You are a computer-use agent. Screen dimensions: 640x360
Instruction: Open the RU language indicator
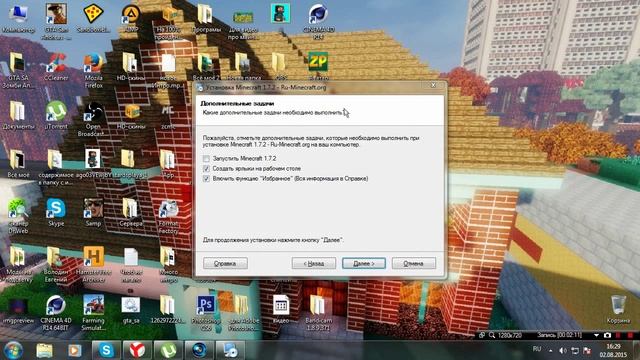point(537,349)
